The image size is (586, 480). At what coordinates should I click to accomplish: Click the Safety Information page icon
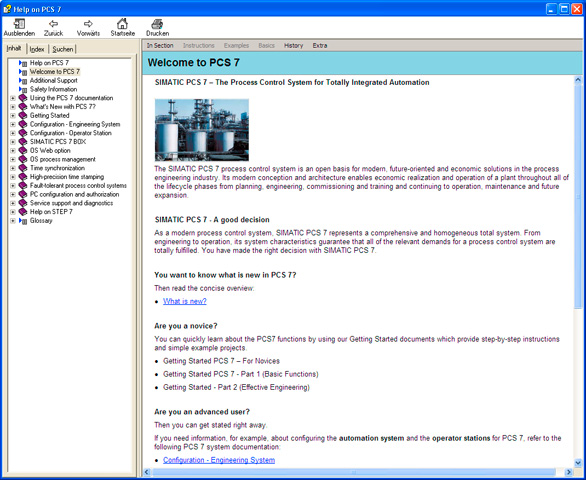23,89
